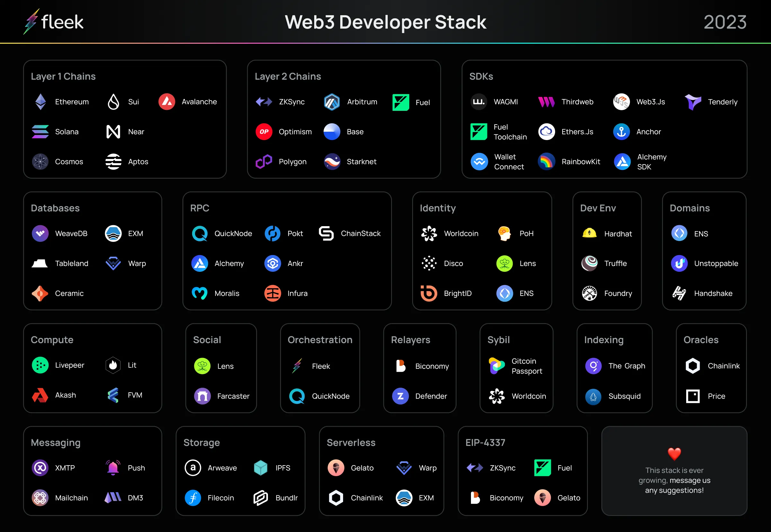The height and width of the screenshot is (532, 771).
Task: Click the Anchor blue icon in SDKs
Action: (x=621, y=132)
